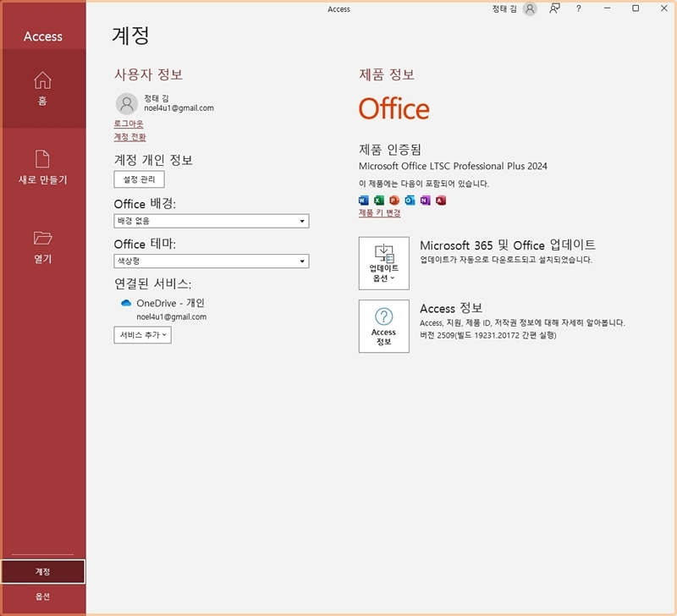
Task: Click the OneDrive cloud icon
Action: [126, 303]
